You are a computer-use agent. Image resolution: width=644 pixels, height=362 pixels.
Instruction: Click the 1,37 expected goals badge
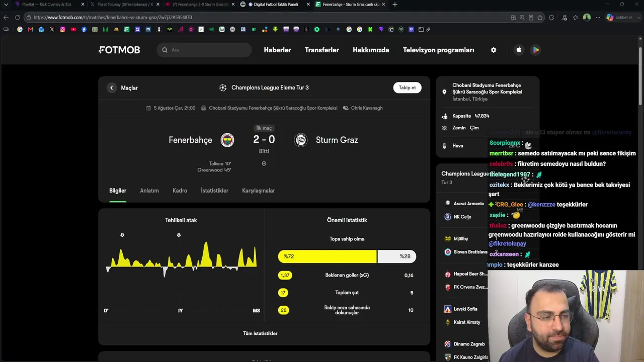click(x=285, y=275)
